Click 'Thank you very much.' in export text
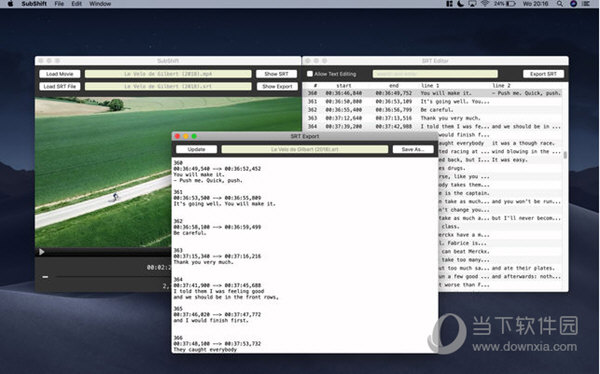This screenshot has height=374, width=600. tap(203, 262)
